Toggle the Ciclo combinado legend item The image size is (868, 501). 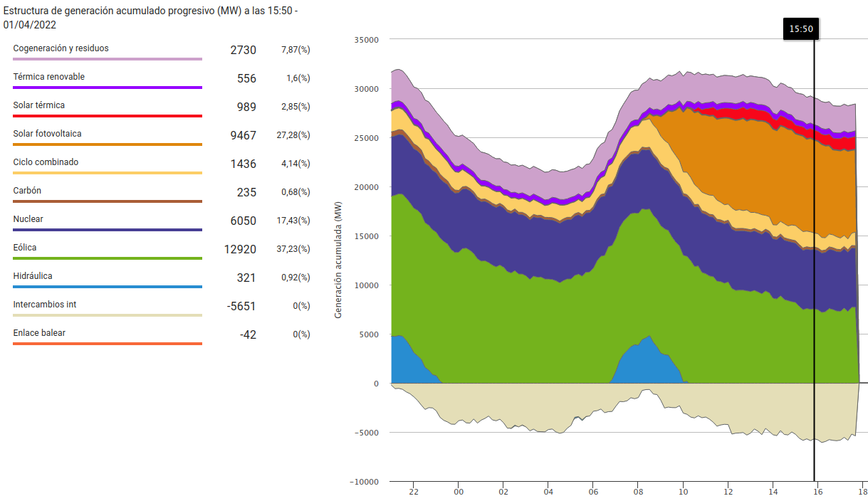(x=46, y=162)
